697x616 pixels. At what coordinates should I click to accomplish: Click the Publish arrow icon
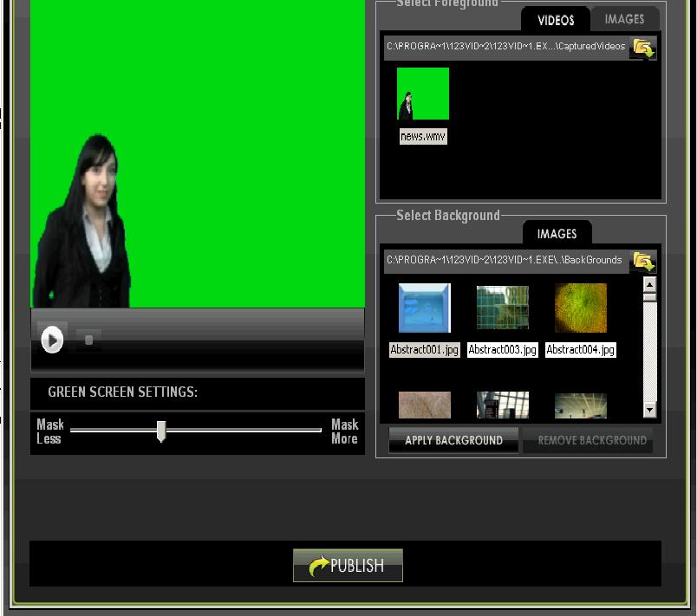(x=319, y=565)
